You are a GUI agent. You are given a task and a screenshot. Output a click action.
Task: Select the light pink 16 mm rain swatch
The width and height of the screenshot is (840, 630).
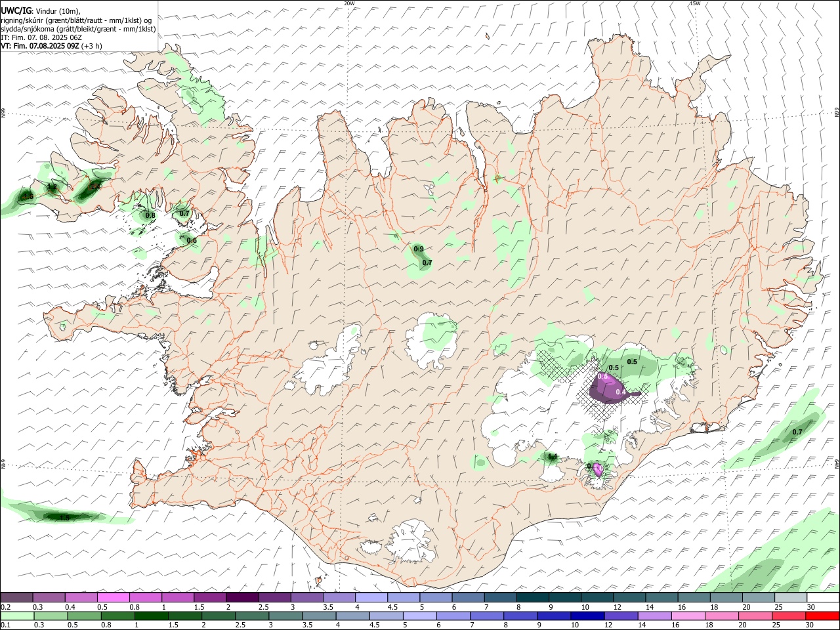click(688, 616)
